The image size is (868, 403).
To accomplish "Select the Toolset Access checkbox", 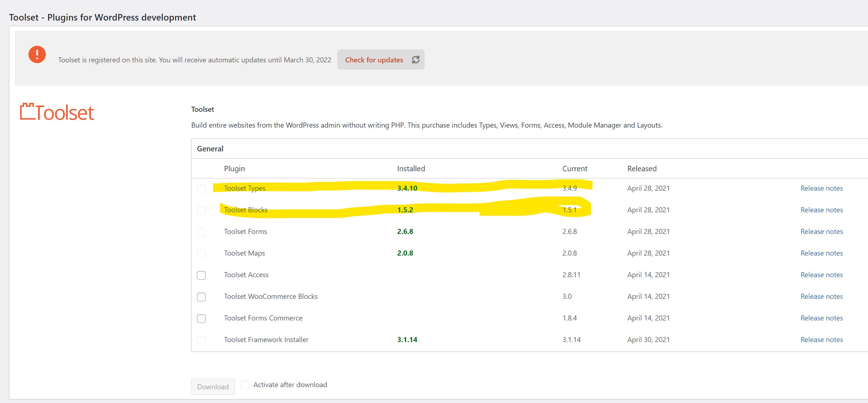I will click(x=201, y=275).
